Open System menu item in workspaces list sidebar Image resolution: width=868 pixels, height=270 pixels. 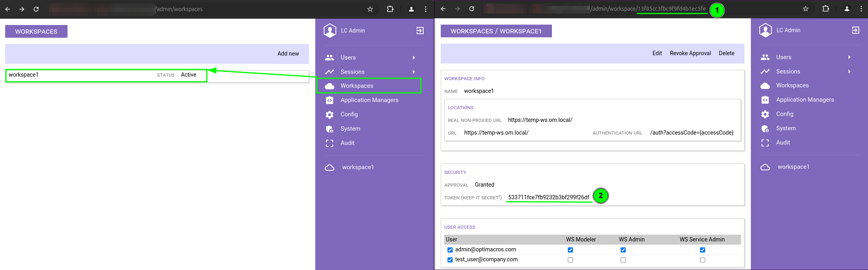(x=351, y=129)
